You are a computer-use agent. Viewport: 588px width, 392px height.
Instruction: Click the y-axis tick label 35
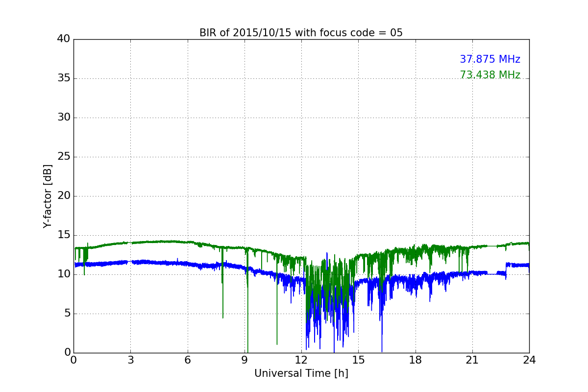click(63, 78)
